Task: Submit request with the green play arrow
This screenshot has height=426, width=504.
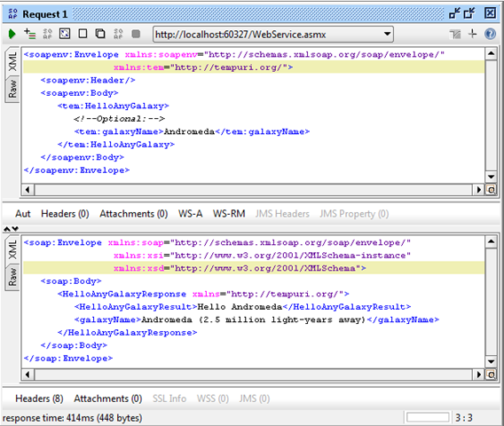Action: [12, 34]
